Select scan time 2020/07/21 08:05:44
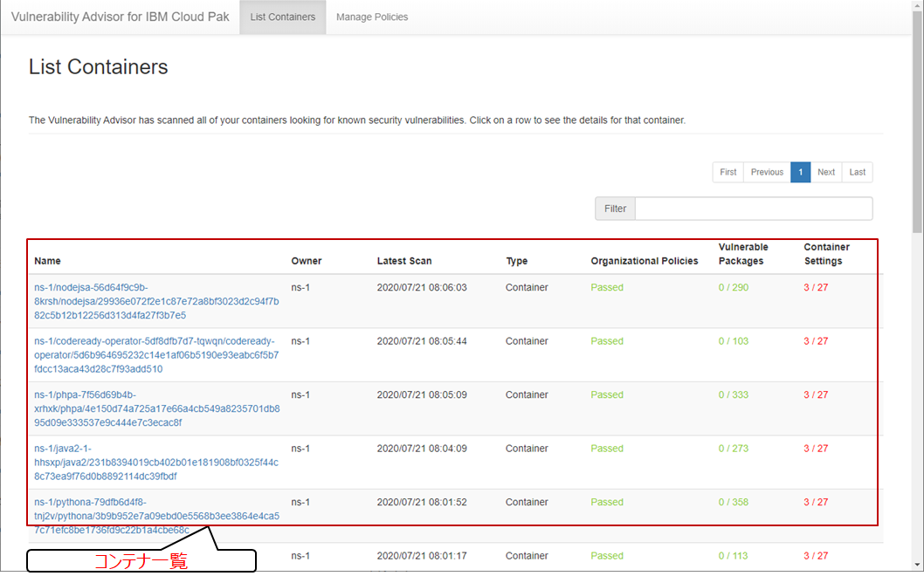The image size is (924, 583). tap(422, 341)
